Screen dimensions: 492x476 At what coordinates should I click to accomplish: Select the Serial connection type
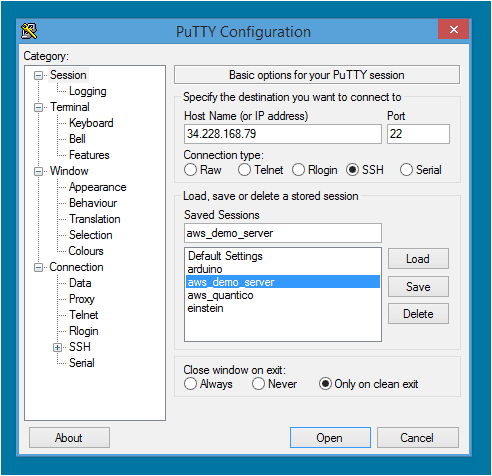pos(406,170)
